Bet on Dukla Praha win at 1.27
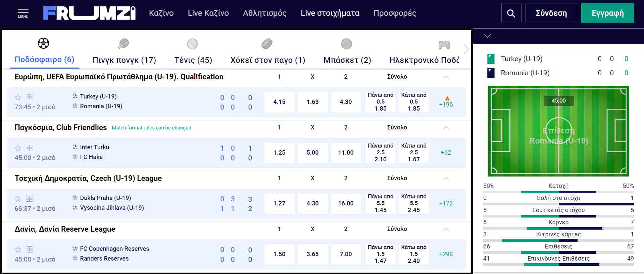644x274 pixels. [x=279, y=203]
